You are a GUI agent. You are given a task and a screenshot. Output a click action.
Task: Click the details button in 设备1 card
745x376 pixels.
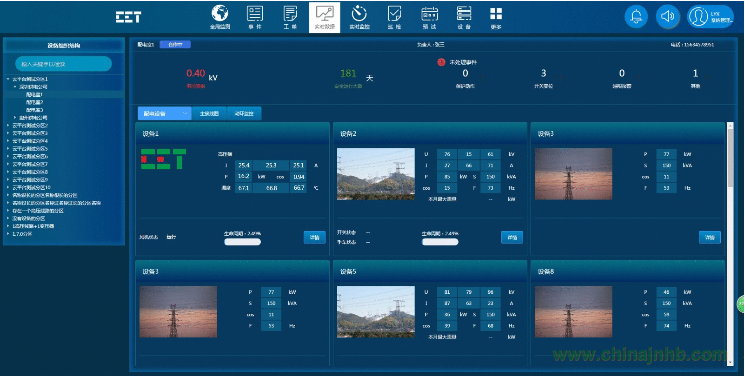point(315,237)
